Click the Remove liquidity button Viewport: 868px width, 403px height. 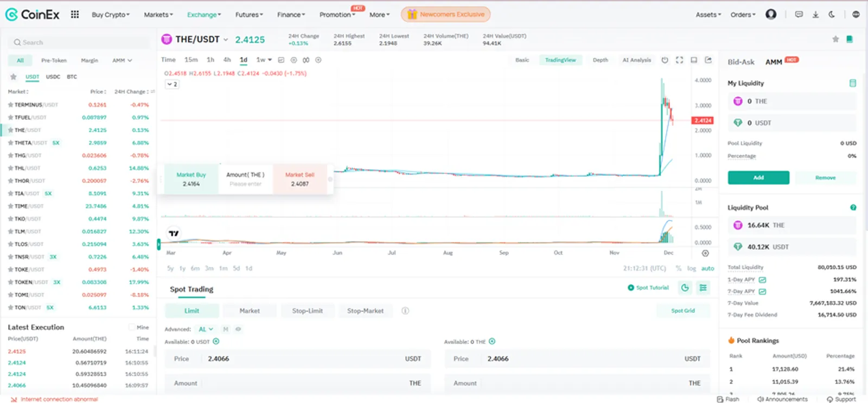pyautogui.click(x=825, y=177)
